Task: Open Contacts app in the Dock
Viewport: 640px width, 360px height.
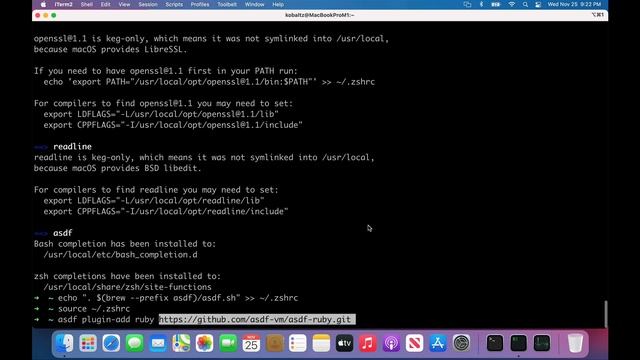Action: (x=275, y=343)
